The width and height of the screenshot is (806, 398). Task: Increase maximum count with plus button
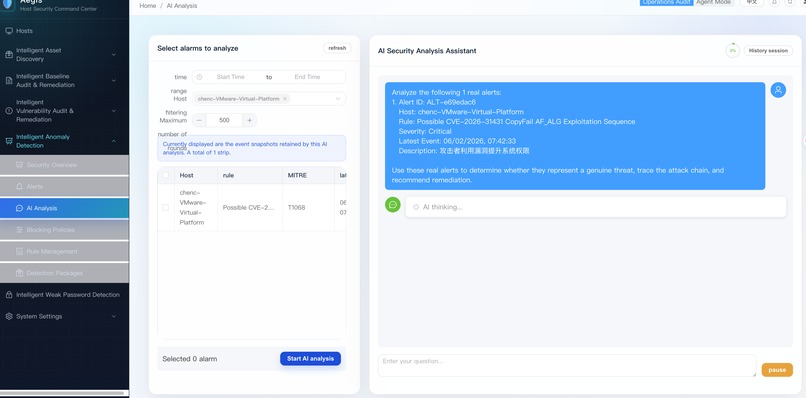pos(250,120)
